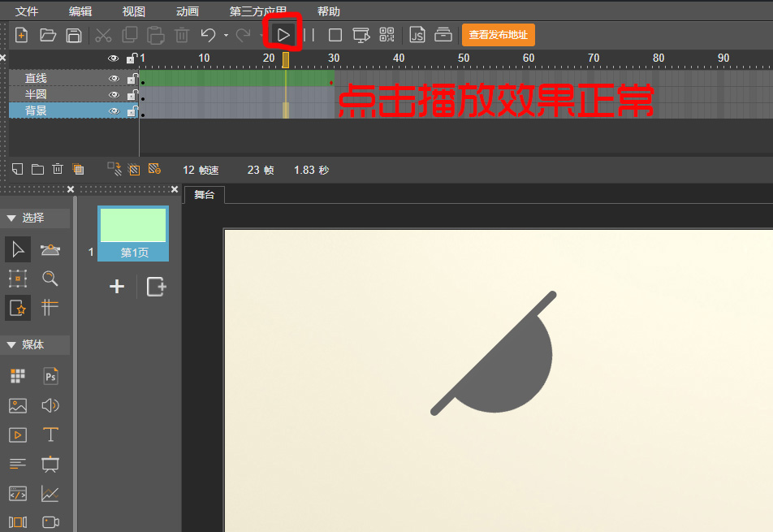Click the redo arrow icon

[x=243, y=35]
